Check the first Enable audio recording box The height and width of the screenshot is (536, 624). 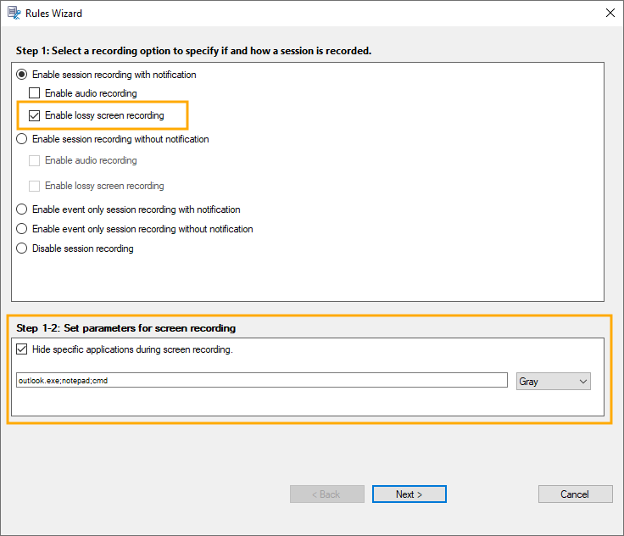35,94
